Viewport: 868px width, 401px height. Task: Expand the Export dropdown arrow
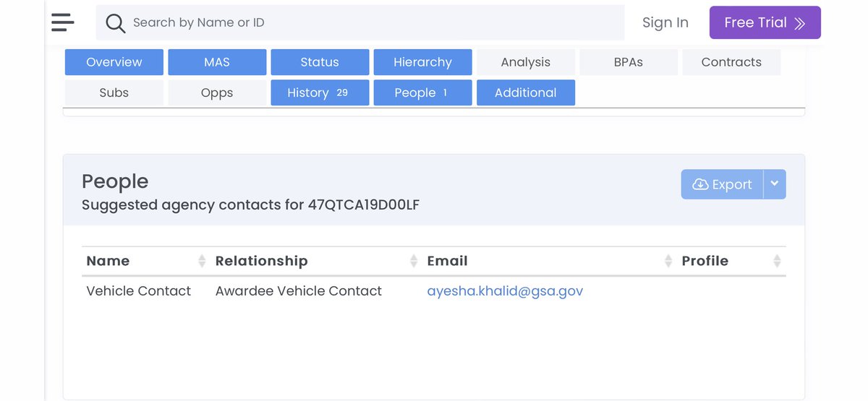point(775,184)
